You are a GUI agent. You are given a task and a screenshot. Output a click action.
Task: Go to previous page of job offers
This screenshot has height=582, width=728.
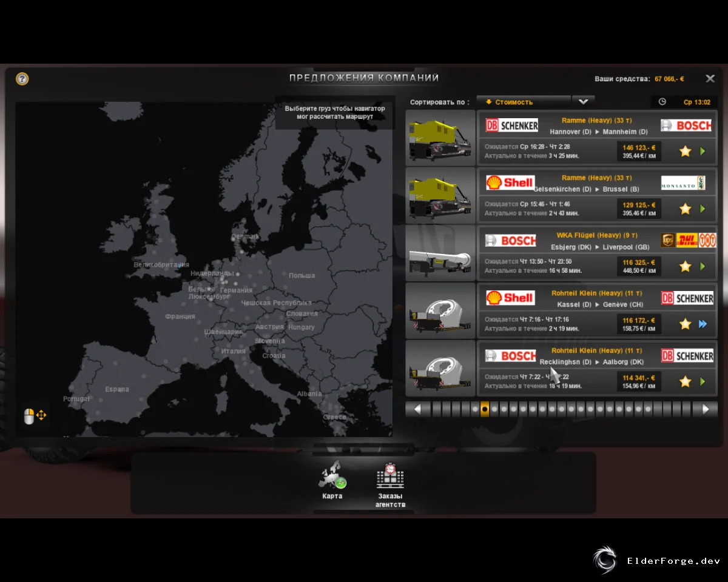click(x=417, y=409)
